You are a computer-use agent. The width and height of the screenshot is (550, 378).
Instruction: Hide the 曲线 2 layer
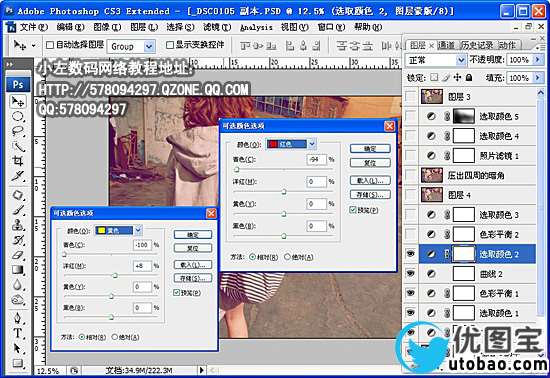[410, 274]
